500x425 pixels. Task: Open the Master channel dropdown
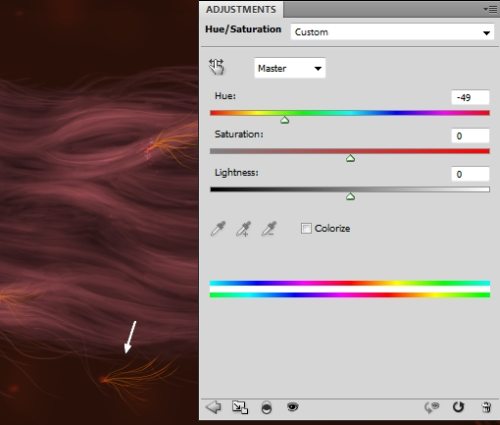coord(290,68)
